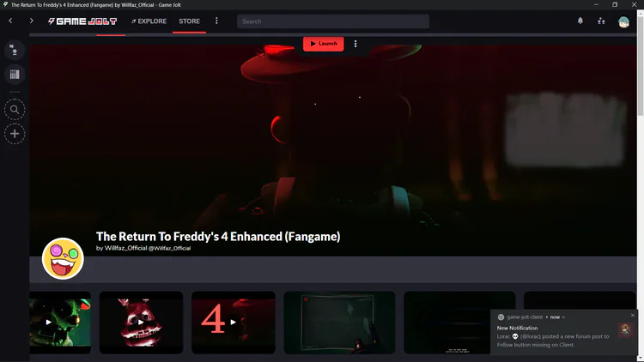Open the Game Jolt home logo
This screenshot has width=644, height=362.
point(82,21)
